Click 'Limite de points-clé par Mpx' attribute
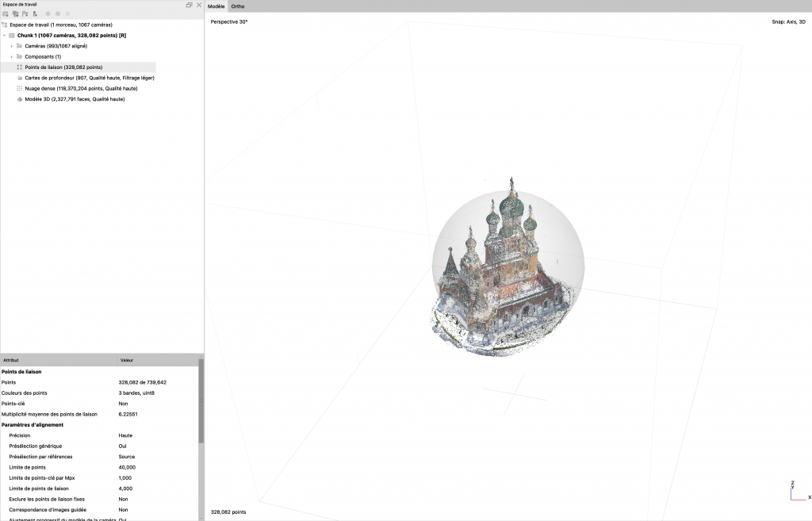Viewport: 812px width, 521px height. point(42,478)
